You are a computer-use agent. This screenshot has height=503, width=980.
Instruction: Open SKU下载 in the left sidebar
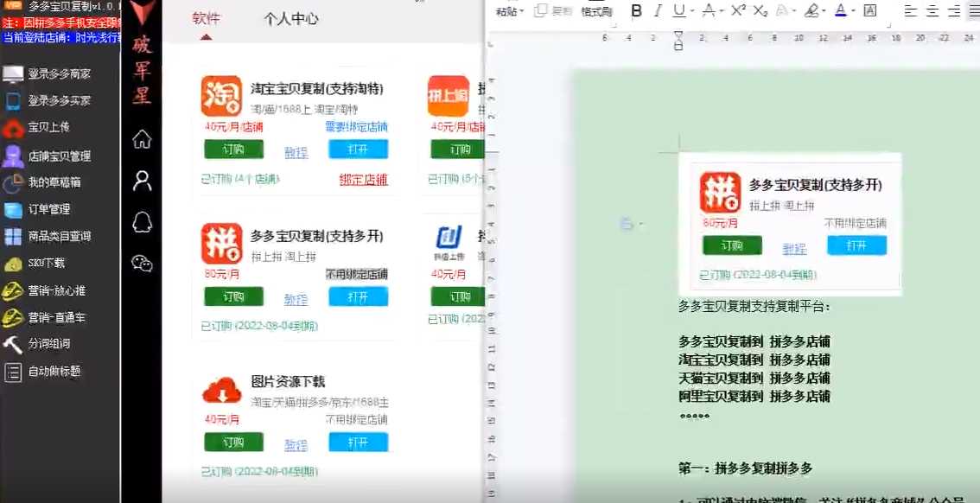[35, 263]
